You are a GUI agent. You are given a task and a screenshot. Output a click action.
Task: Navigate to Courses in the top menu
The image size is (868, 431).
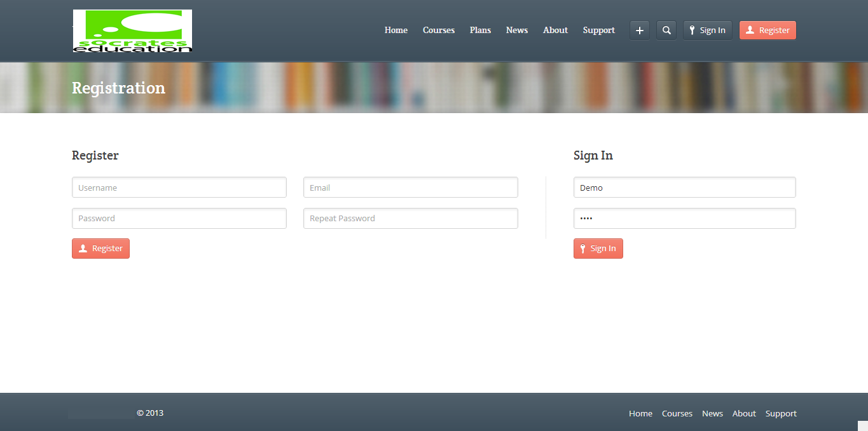438,30
